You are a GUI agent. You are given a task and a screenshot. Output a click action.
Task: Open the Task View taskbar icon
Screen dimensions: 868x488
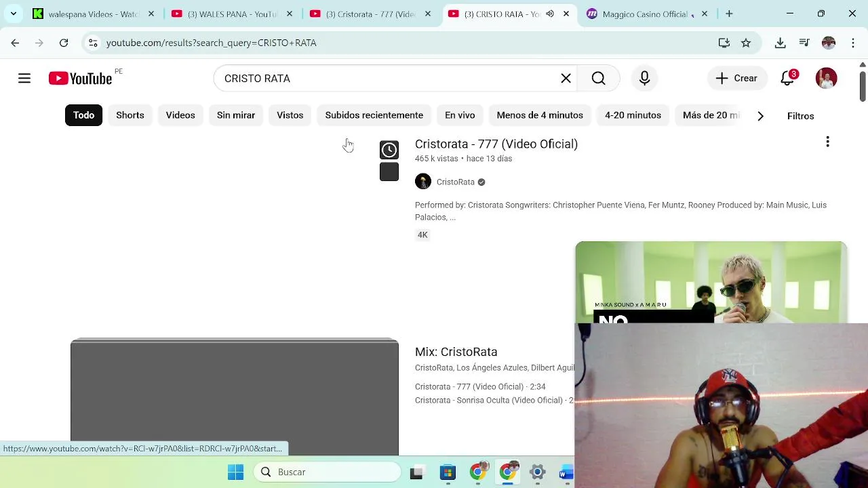click(x=416, y=472)
